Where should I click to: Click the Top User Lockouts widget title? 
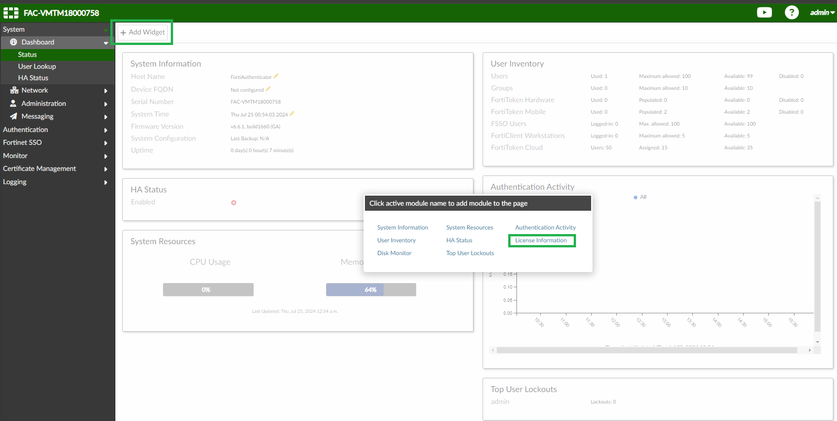tap(524, 390)
